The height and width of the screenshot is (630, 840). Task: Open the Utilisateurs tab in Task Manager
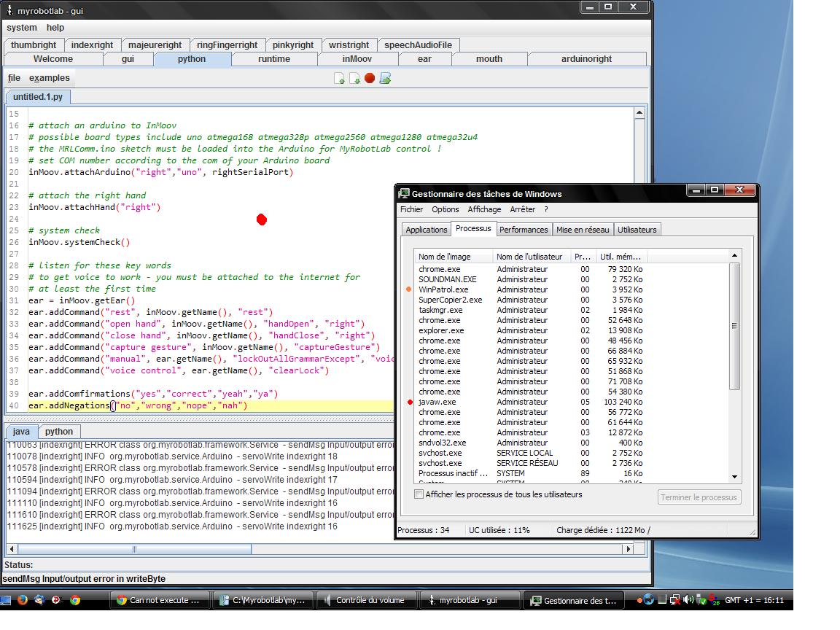[x=637, y=229]
